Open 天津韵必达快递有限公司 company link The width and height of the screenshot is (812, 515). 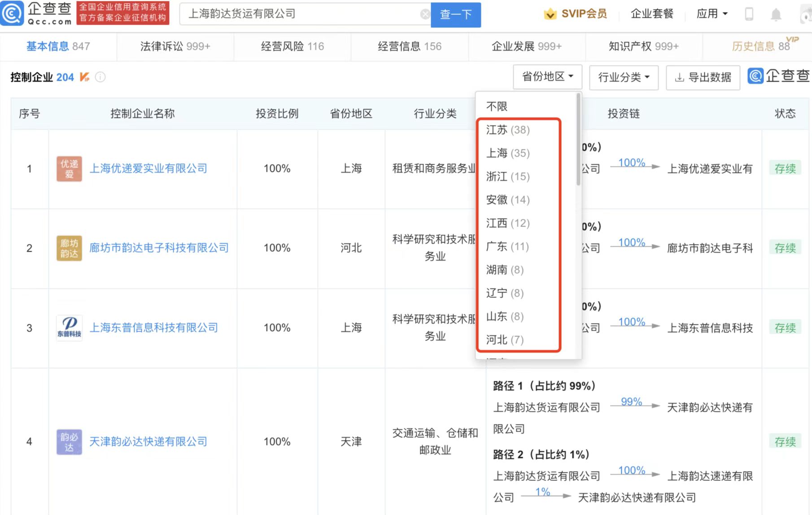click(x=148, y=442)
